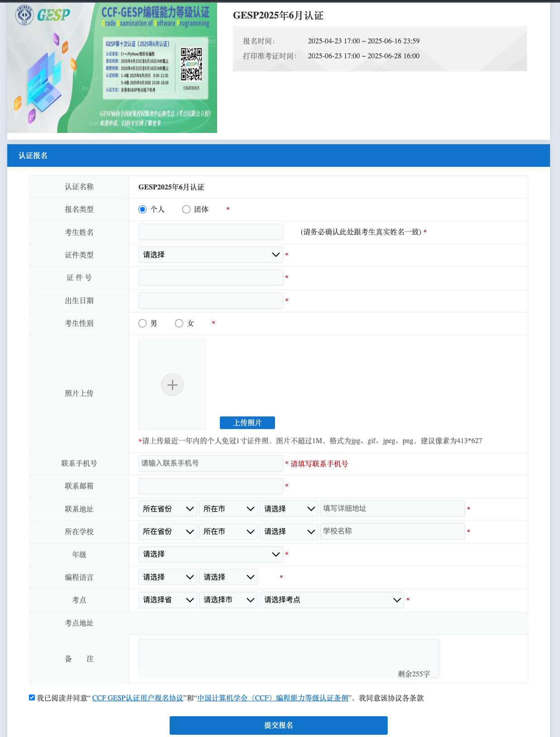Open 请选择考点 dropdown

tap(332, 600)
